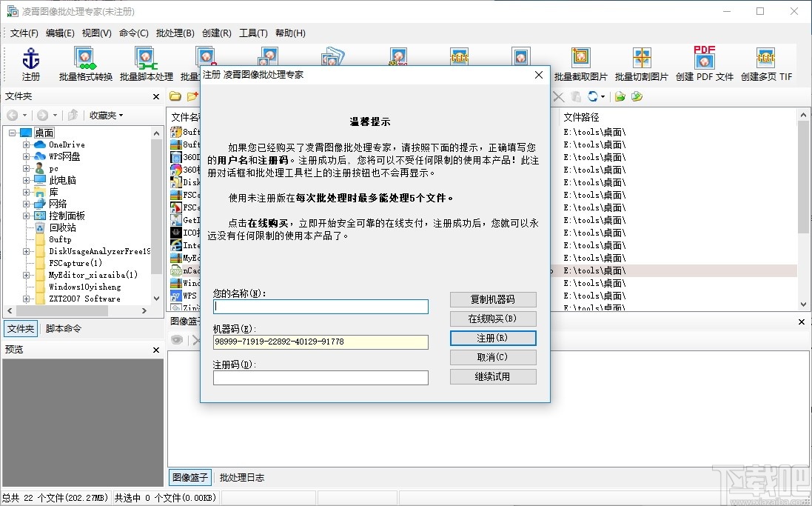Image resolution: width=812 pixels, height=506 pixels.
Task: Click the up-one-level folder icon
Action: (73, 115)
